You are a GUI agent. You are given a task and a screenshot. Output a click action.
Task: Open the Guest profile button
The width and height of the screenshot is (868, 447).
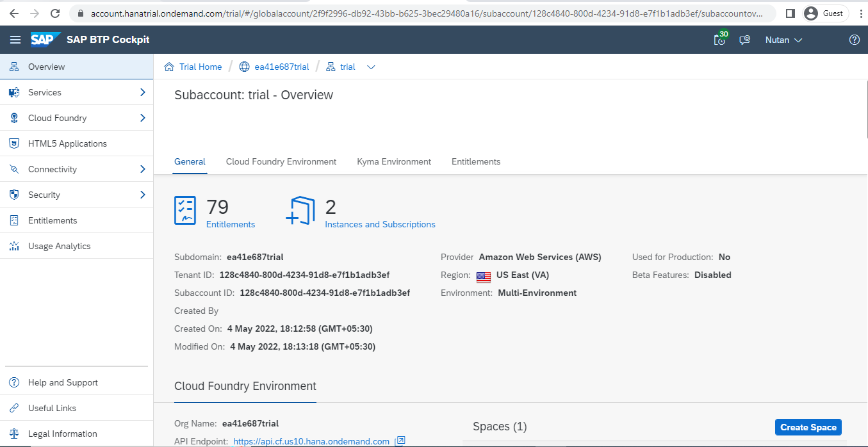(825, 13)
